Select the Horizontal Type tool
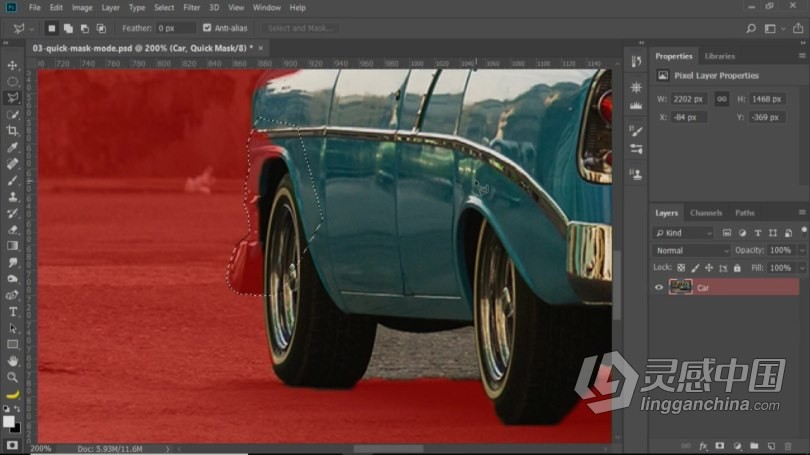Viewport: 810px width, 455px height. click(x=12, y=312)
